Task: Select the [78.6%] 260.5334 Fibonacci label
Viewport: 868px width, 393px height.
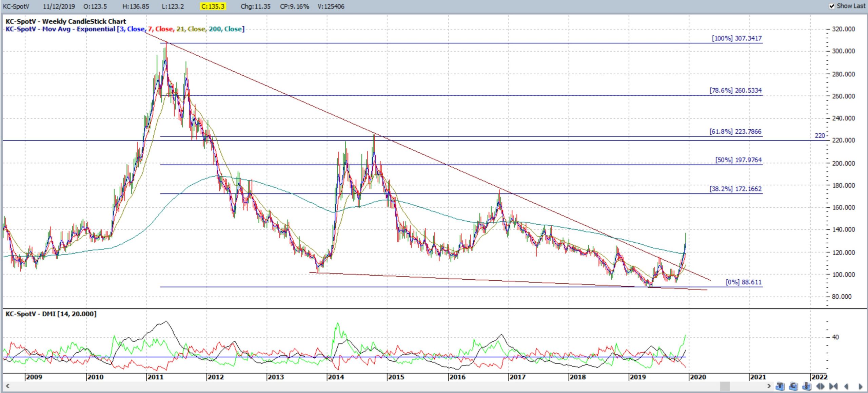Action: 735,90
